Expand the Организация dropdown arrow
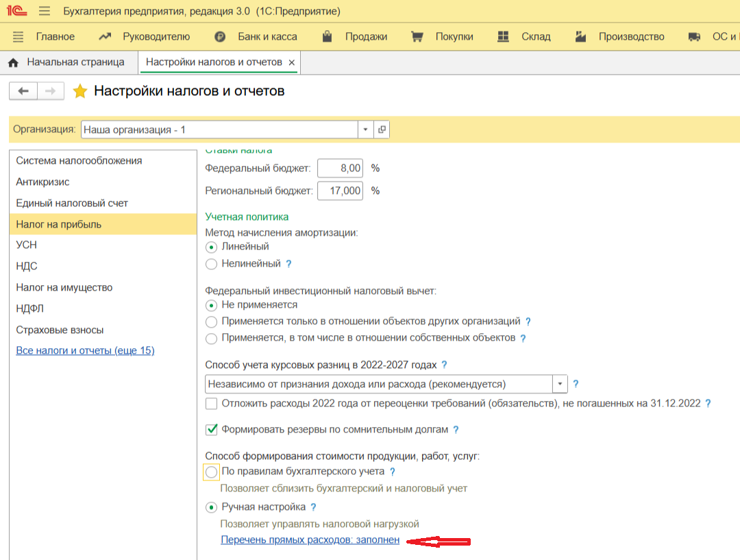Image resolution: width=740 pixels, height=560 pixels. tap(365, 130)
